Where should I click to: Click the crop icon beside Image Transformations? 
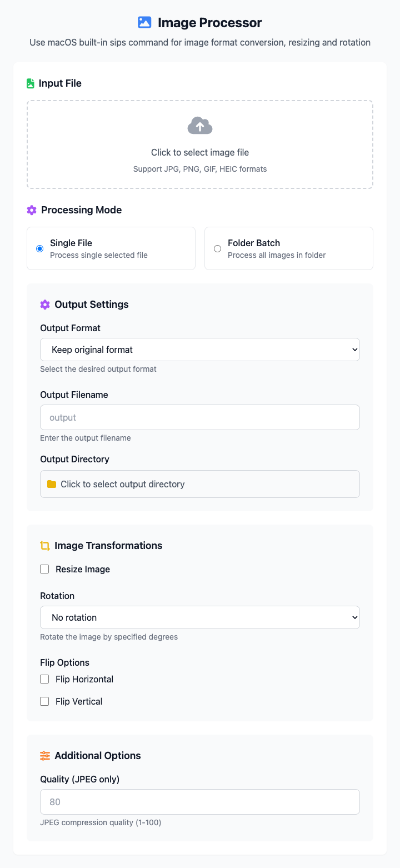click(45, 546)
